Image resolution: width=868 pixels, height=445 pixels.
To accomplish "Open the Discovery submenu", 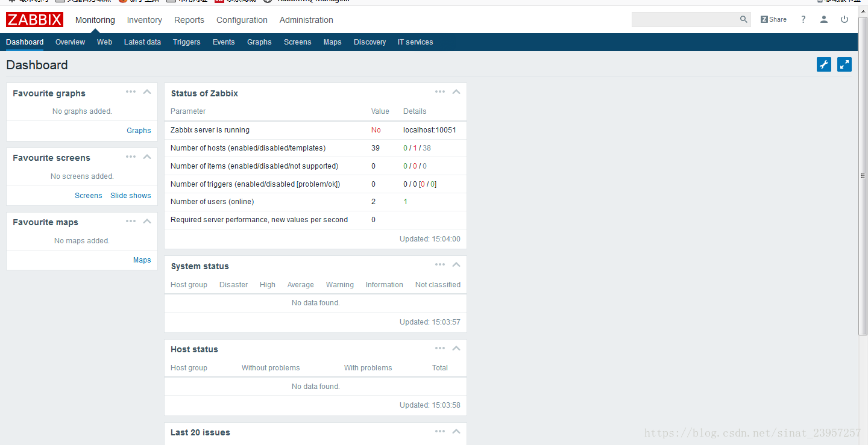I will pos(370,42).
